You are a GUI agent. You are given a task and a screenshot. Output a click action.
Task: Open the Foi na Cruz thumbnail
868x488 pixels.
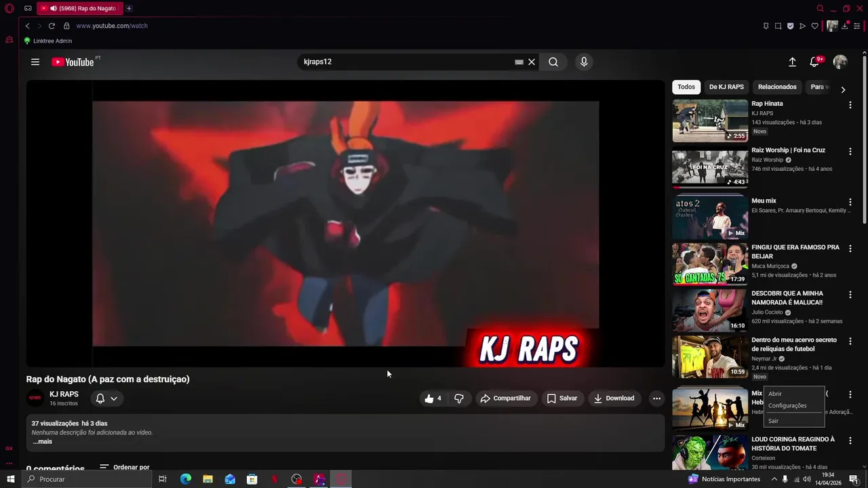click(x=710, y=167)
